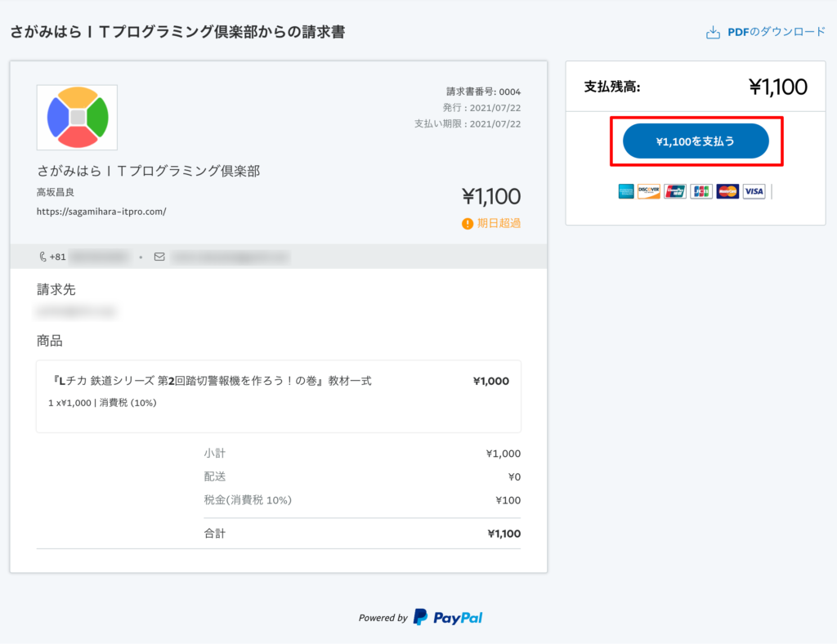Viewport: 837px width, 644px height.
Task: Click the 支払残高 balance amount ¥1,100
Action: click(780, 86)
